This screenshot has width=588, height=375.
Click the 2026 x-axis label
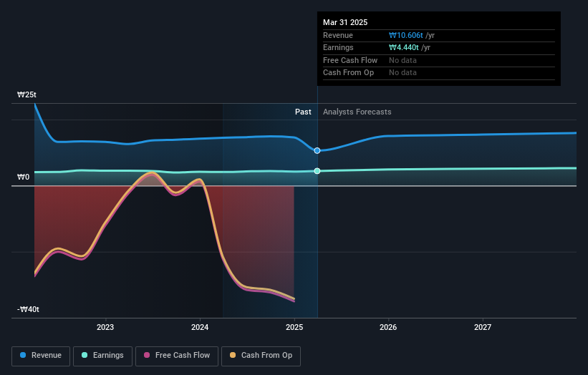[x=388, y=327]
